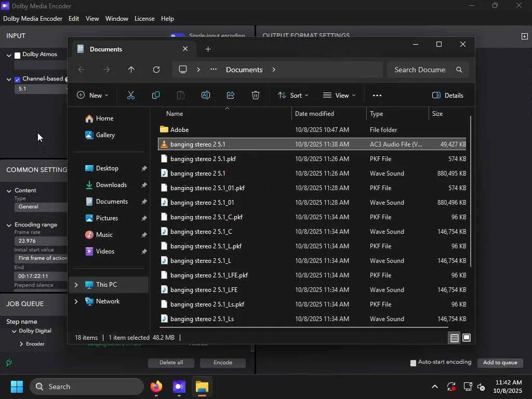
Task: Toggle Single-input encoding switch
Action: pyautogui.click(x=177, y=35)
